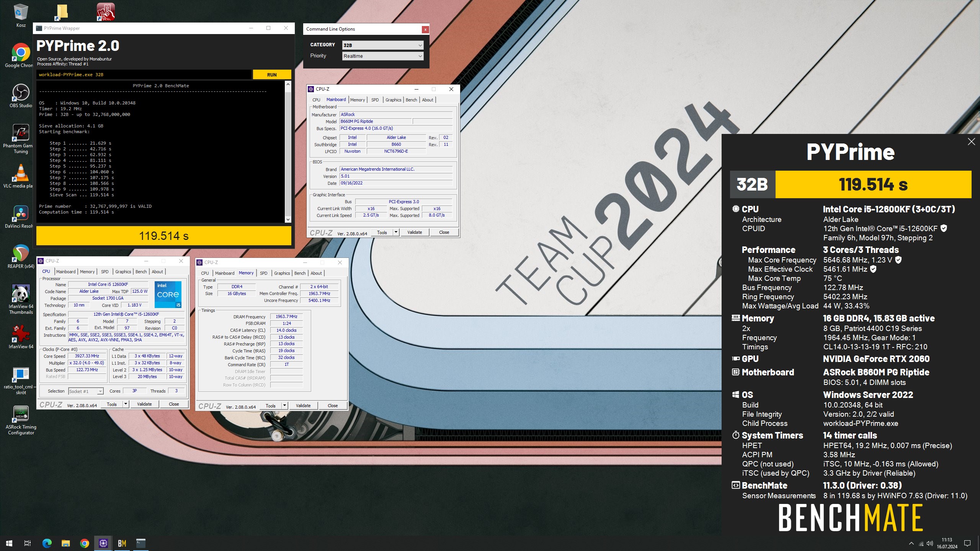Click the Intel Core i5 logo in CPU-Z
This screenshot has width=980, height=551.
pyautogui.click(x=168, y=295)
